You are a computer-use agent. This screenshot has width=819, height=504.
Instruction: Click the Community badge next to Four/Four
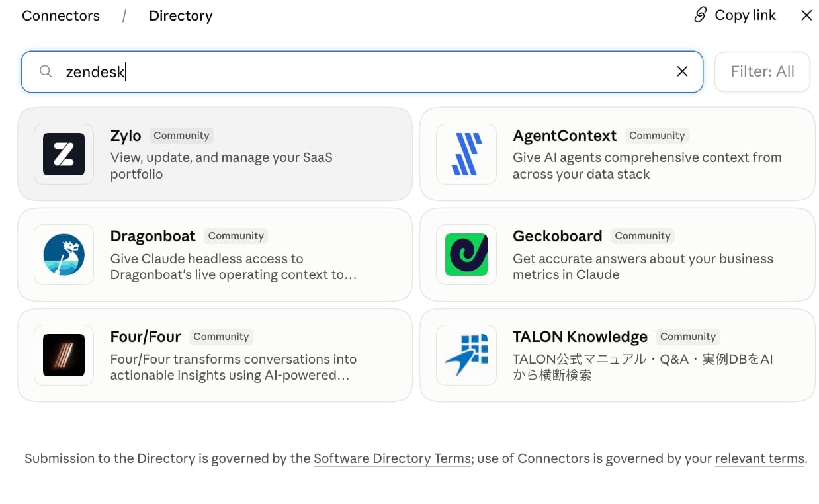point(221,337)
